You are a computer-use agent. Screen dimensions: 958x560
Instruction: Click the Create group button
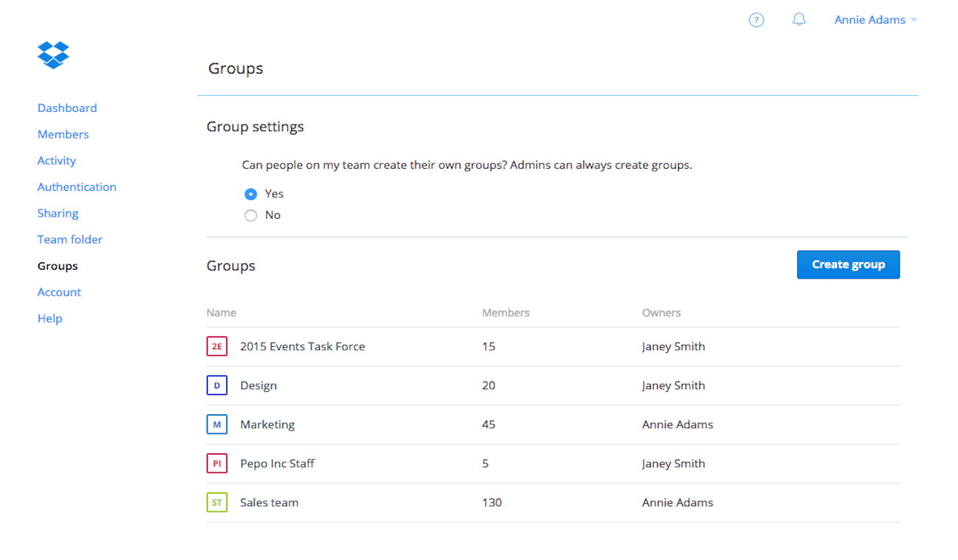pos(848,265)
